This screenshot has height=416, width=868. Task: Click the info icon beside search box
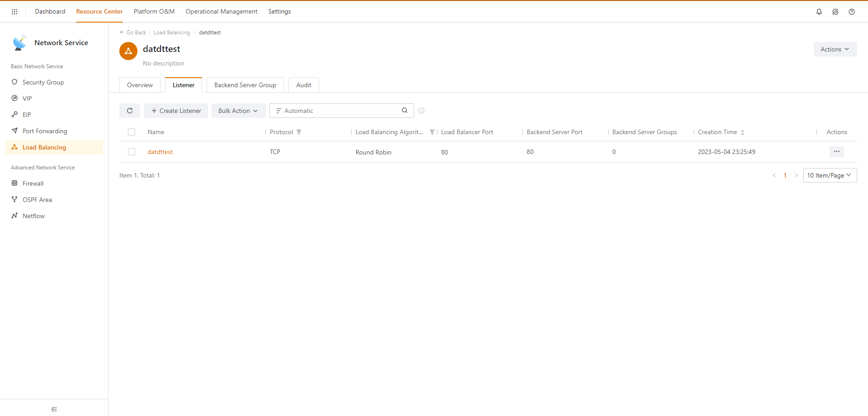[421, 111]
